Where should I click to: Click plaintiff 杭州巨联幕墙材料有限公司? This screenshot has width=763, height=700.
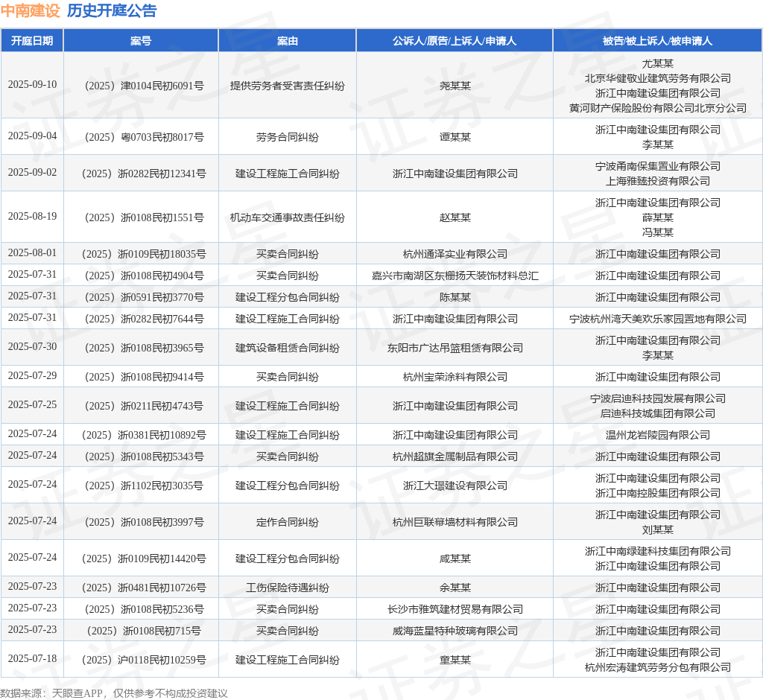click(x=455, y=522)
